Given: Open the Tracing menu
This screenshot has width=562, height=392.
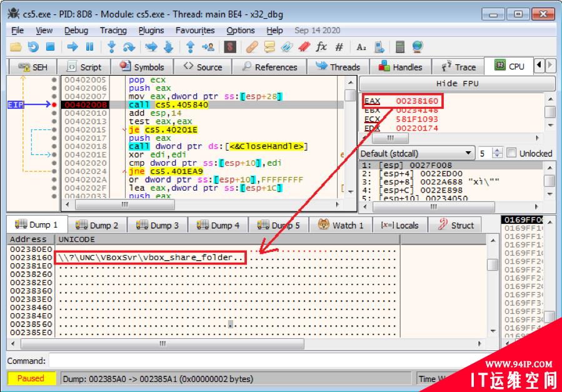Looking at the screenshot, I should (113, 31).
